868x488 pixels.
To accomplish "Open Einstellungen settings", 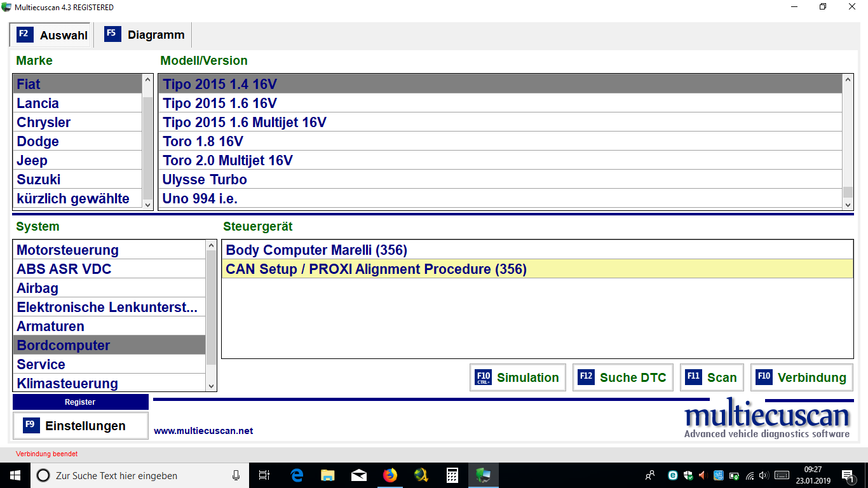I will click(80, 426).
